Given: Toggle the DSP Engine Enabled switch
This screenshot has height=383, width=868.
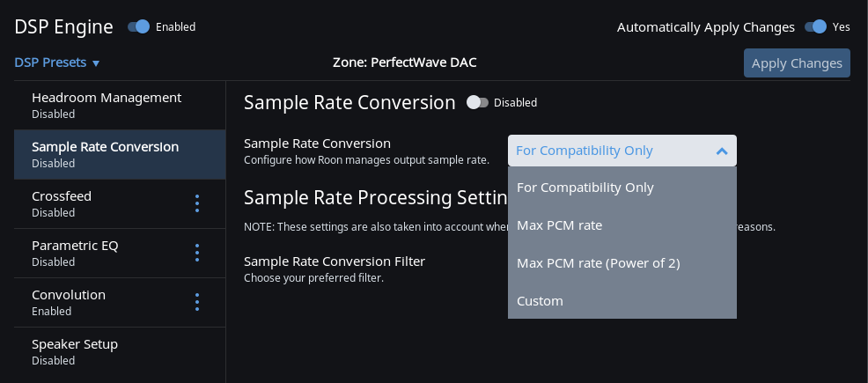Looking at the screenshot, I should 139,26.
